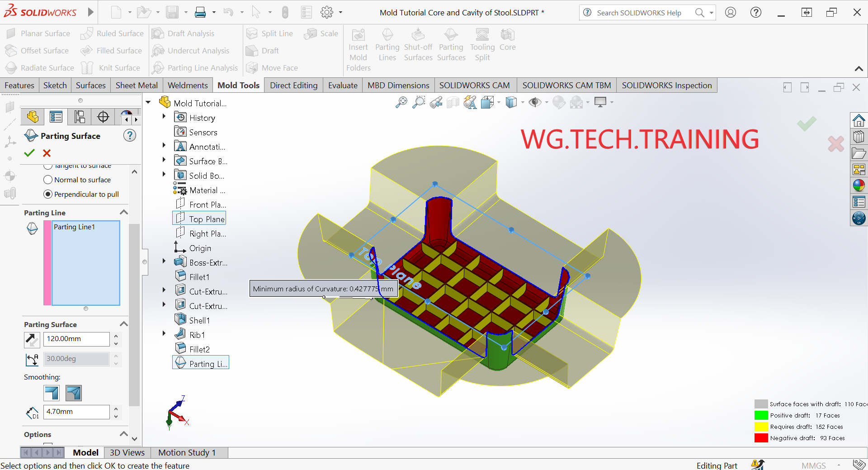868x470 pixels.
Task: Open the FeatureManager design tree tab
Action: [x=33, y=117]
